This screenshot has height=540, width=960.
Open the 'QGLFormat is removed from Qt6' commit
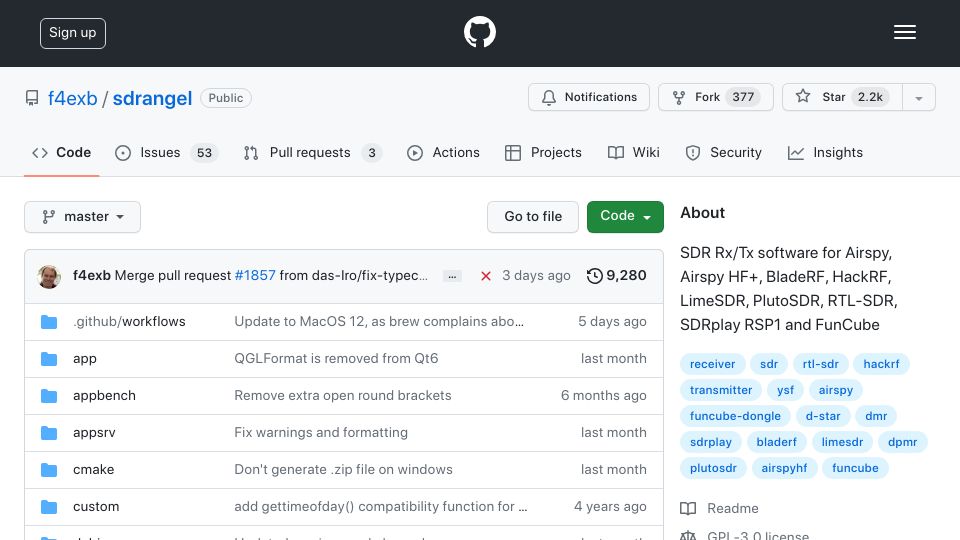click(x=336, y=358)
